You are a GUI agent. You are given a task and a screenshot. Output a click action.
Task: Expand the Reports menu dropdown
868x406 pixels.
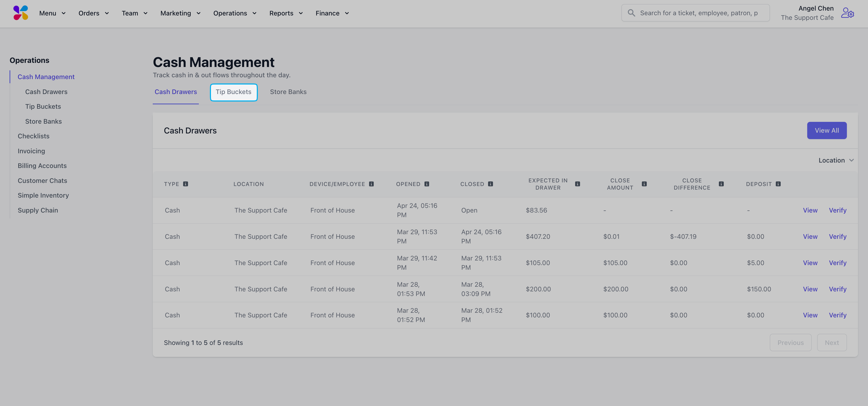point(286,13)
